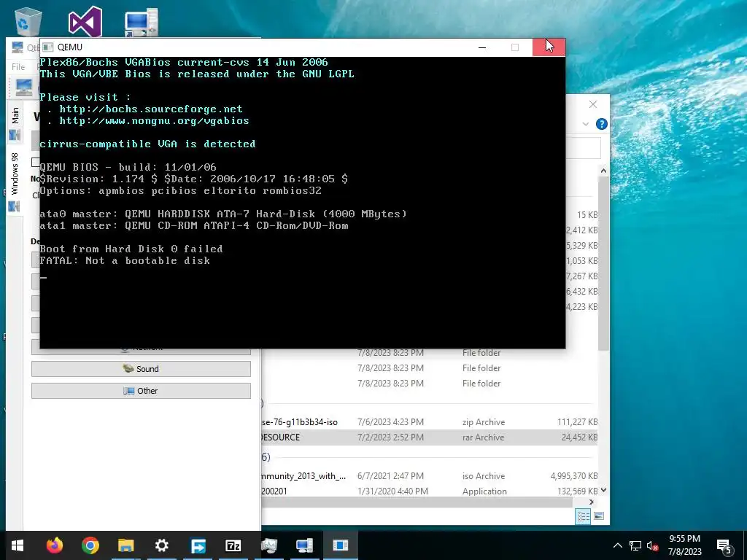Minimize the QEMU window

(482, 47)
